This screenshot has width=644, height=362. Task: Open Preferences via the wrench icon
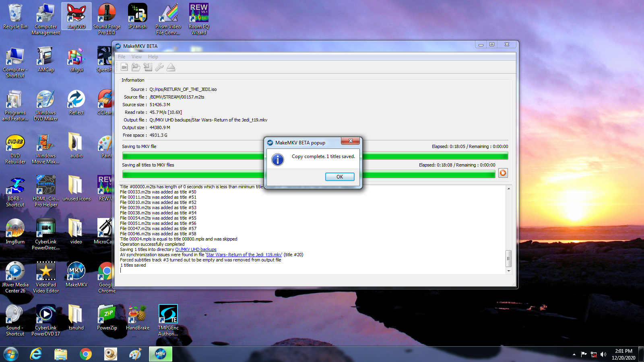[159, 67]
